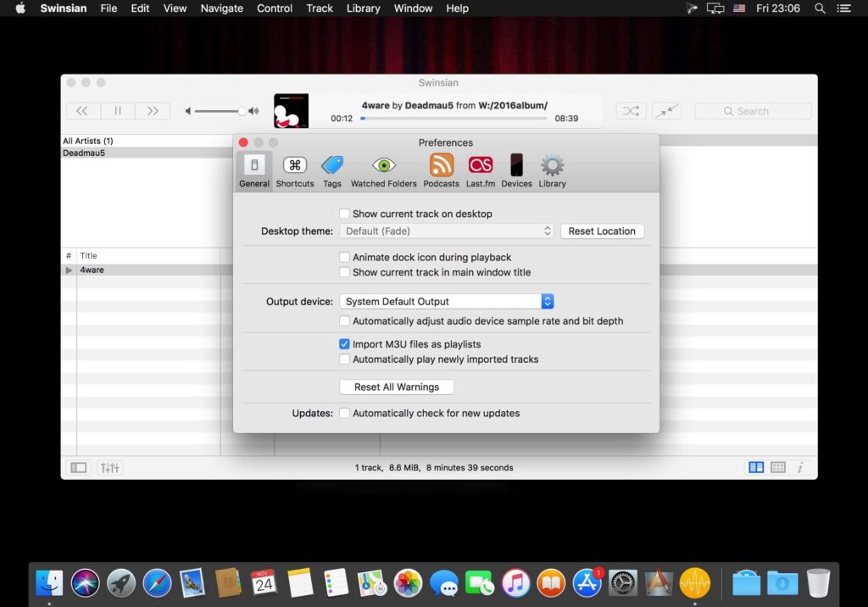Open the Output device dropdown

pyautogui.click(x=446, y=302)
